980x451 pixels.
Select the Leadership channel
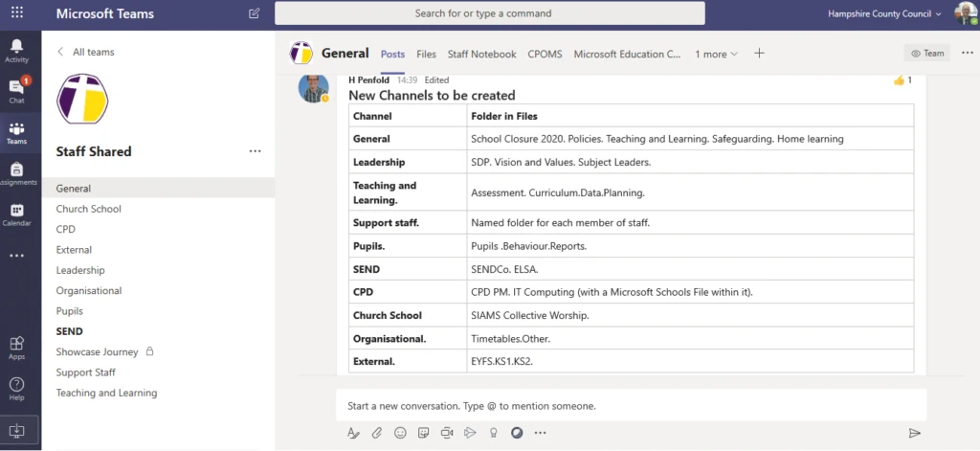tap(80, 270)
